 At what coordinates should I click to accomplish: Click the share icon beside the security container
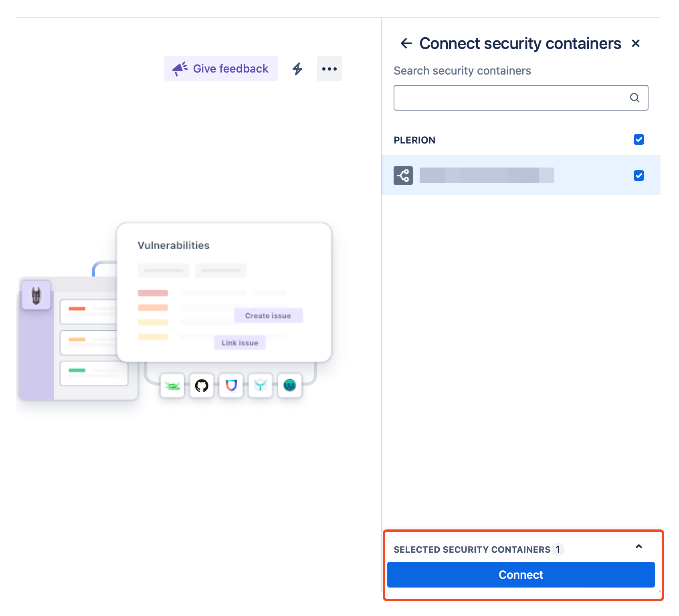coord(403,175)
